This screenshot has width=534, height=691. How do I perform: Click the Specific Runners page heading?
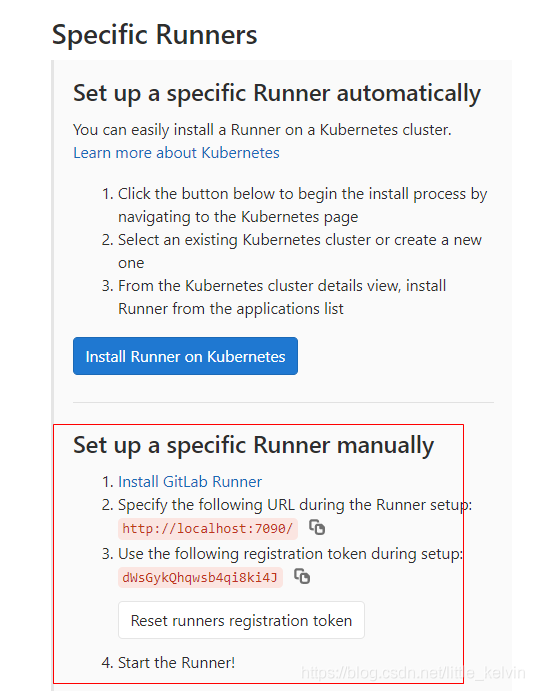155,34
